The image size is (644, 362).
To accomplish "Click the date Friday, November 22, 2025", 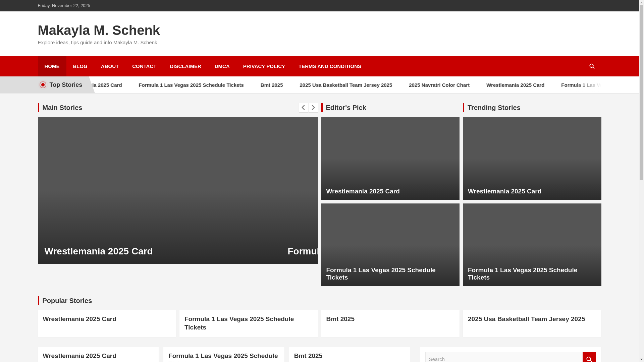I will 64,6.
